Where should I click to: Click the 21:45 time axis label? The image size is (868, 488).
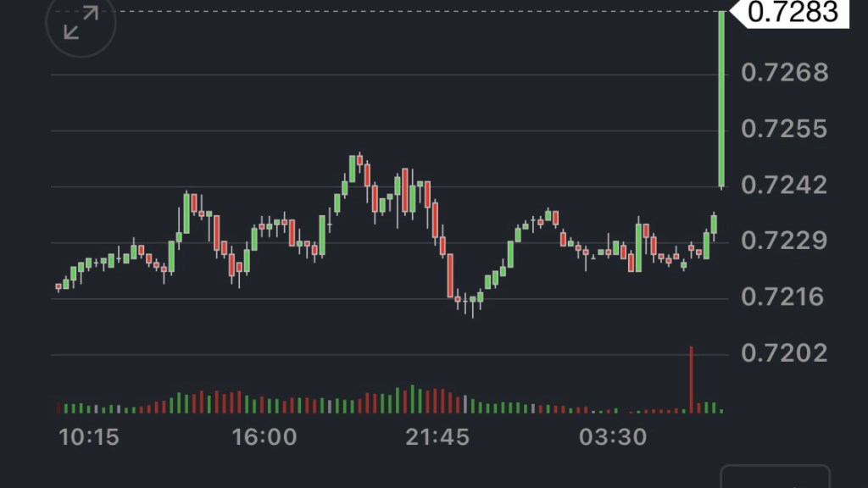438,438
